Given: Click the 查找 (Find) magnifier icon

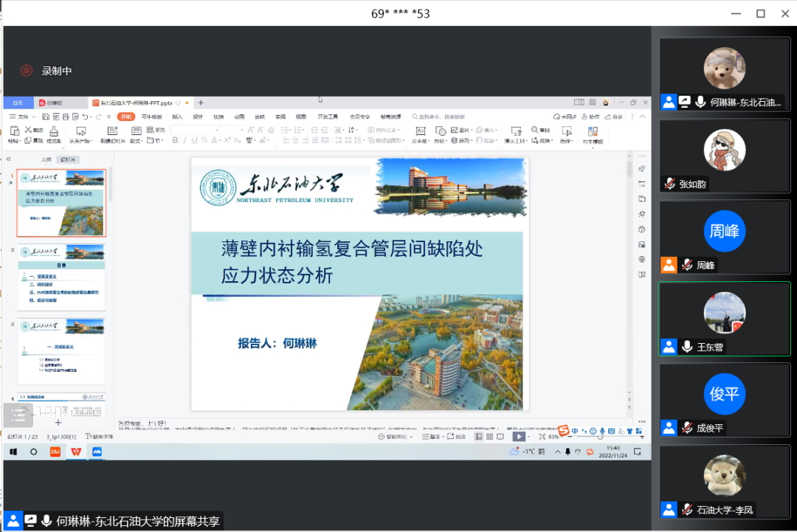Looking at the screenshot, I should tap(534, 130).
